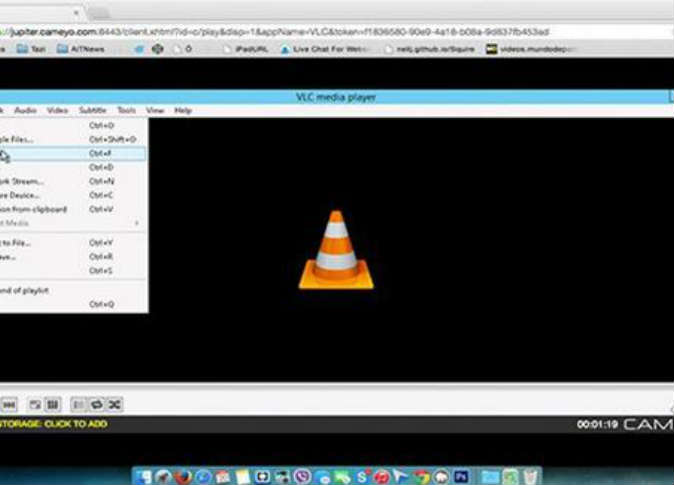Viewport: 674px width, 485px height.
Task: Show the playlist using the toolbar icon
Action: point(80,404)
